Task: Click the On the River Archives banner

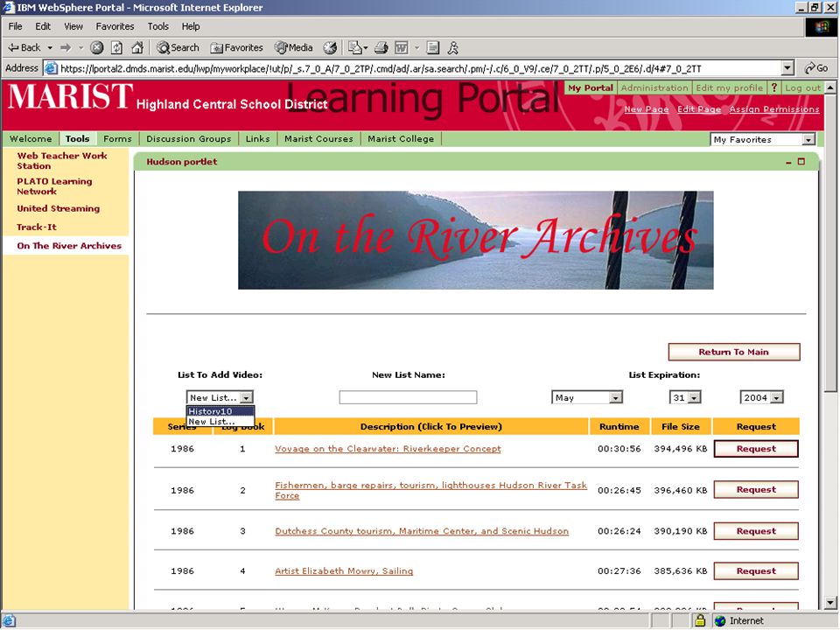Action: pos(476,240)
